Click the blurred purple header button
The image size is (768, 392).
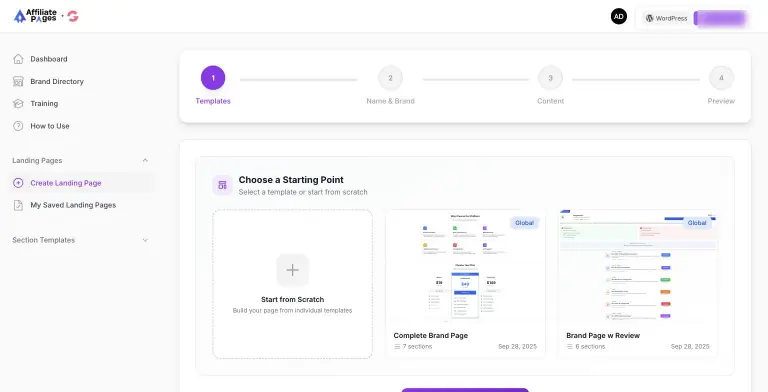pos(720,18)
